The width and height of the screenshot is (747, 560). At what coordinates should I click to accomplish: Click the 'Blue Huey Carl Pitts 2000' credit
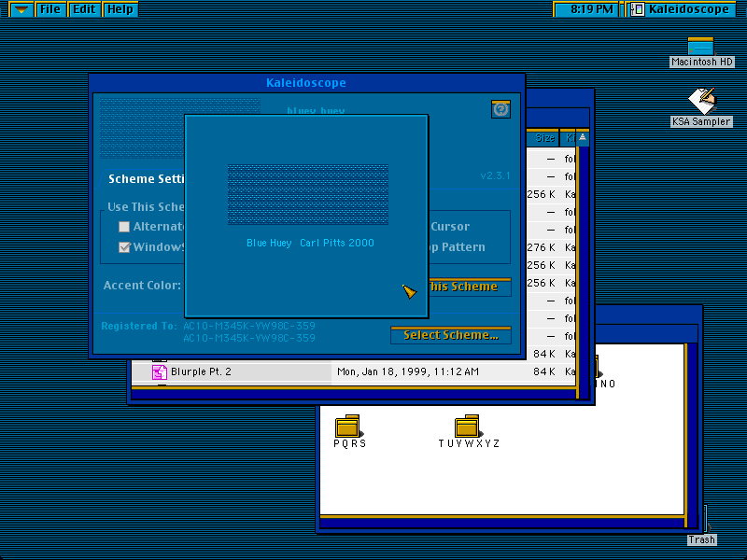(310, 243)
